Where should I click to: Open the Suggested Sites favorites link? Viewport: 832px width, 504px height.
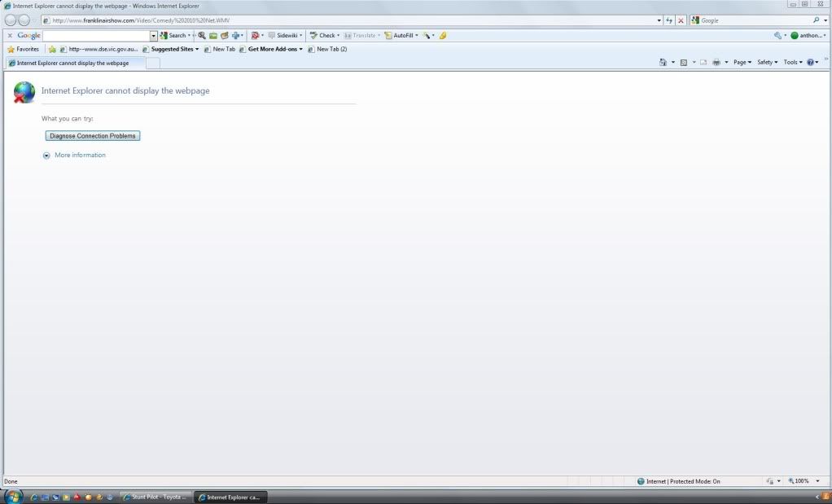[174, 49]
